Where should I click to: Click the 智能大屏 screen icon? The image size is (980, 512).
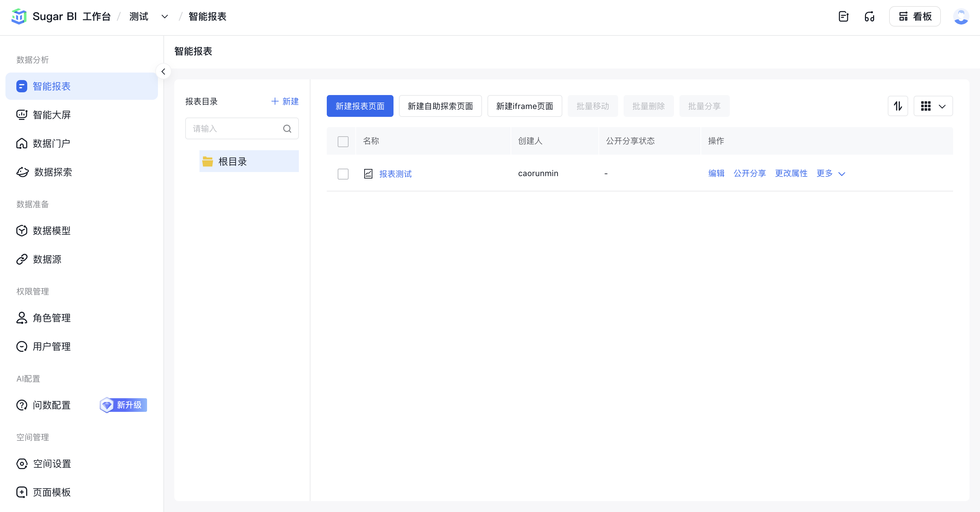pyautogui.click(x=22, y=115)
